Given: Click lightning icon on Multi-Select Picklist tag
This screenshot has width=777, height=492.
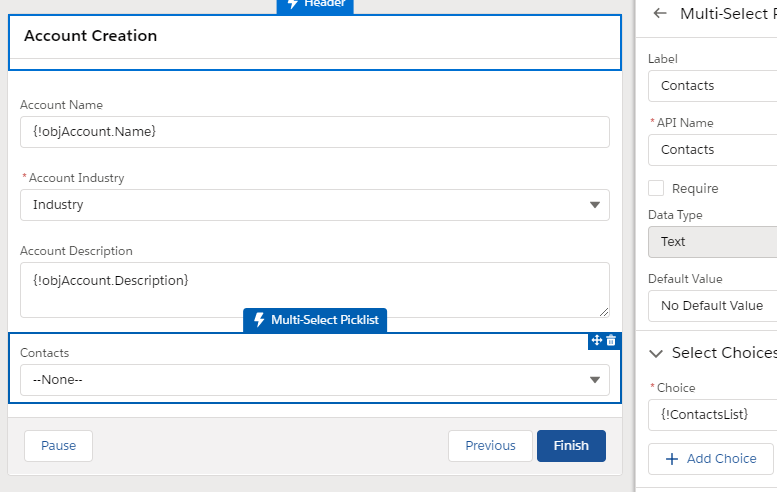Looking at the screenshot, I should pyautogui.click(x=259, y=320).
